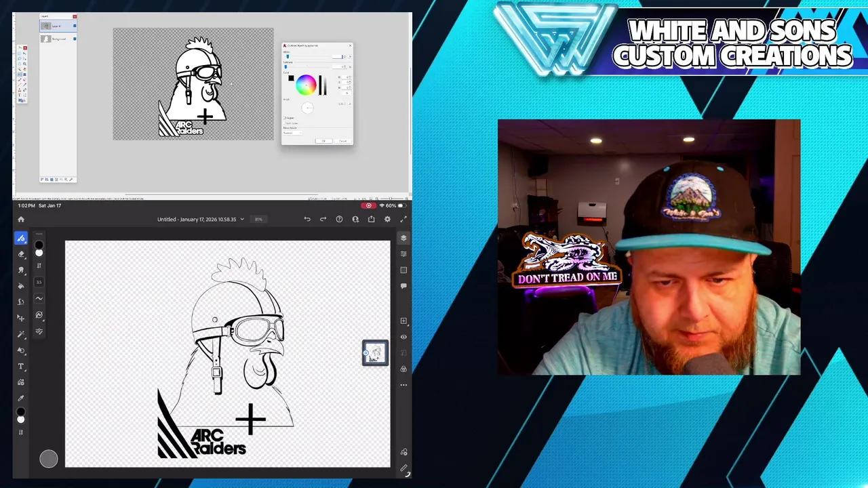Pick a hue on the color wheel
868x488 pixels.
tap(306, 85)
